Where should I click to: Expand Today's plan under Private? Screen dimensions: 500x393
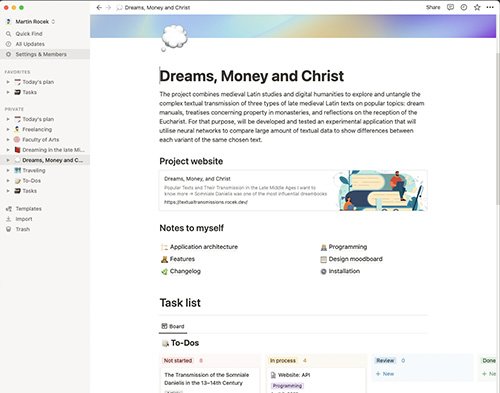click(x=8, y=119)
